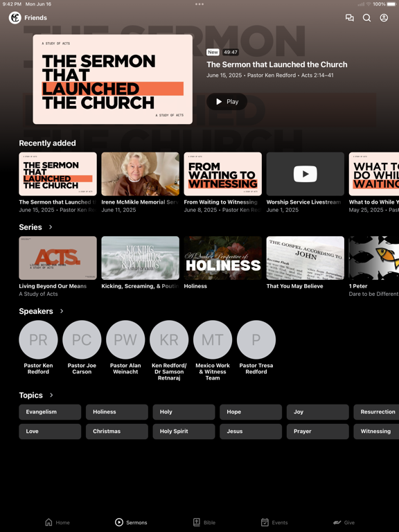Viewport: 399px width, 532px height.
Task: Check the battery status icon
Action: (x=391, y=4)
